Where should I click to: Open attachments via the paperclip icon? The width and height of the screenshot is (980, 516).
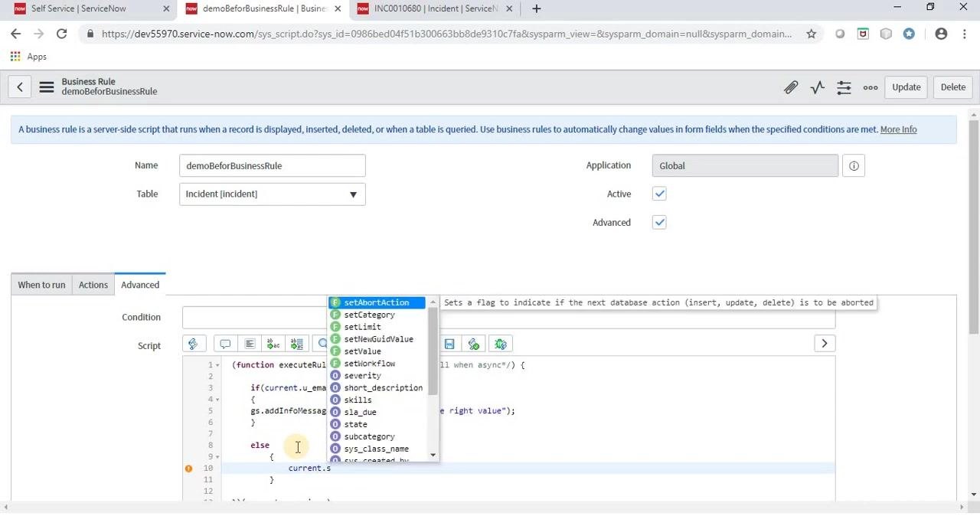coord(791,87)
